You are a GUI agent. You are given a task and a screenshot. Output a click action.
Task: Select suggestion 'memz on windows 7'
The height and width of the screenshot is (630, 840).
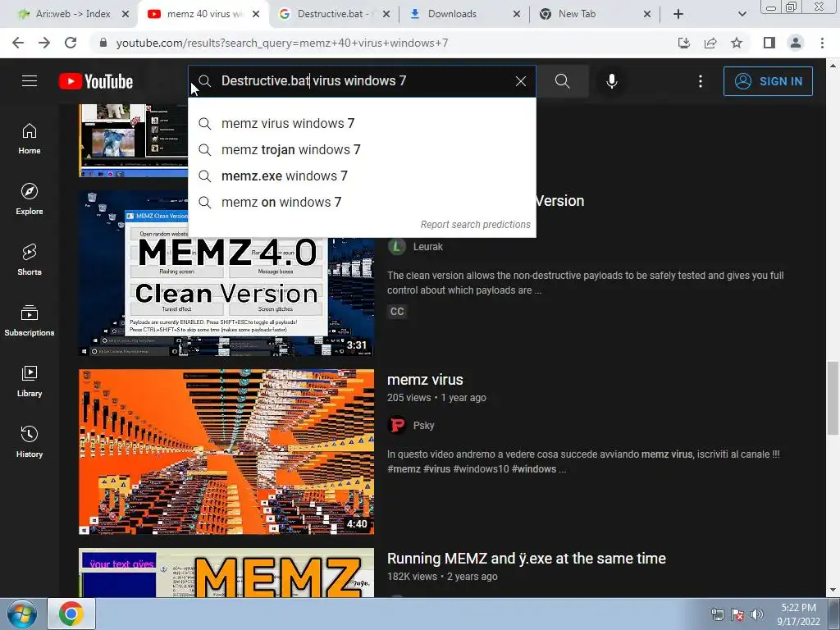pyautogui.click(x=362, y=203)
